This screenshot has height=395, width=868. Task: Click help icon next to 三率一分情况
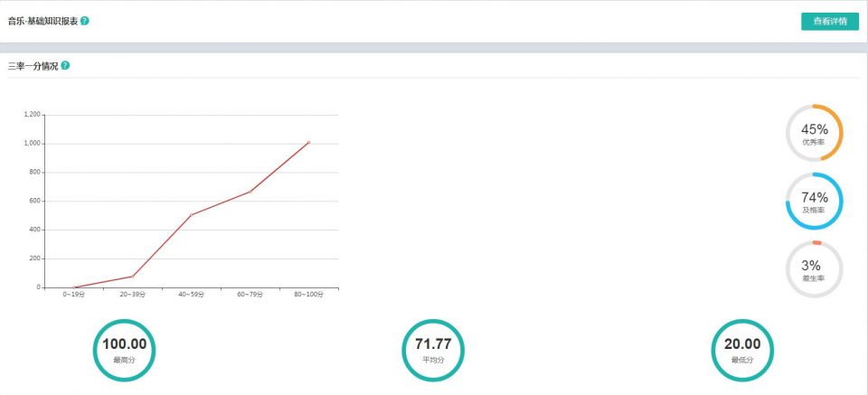point(65,66)
